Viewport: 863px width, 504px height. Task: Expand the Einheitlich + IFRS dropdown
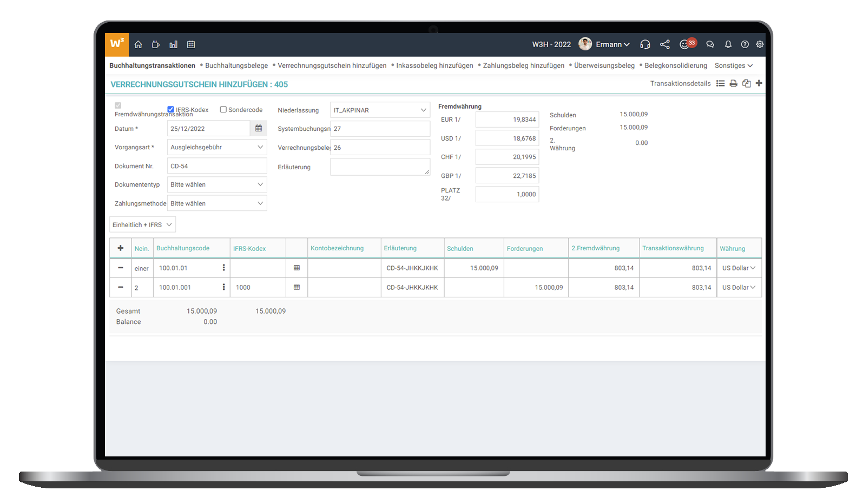(142, 224)
